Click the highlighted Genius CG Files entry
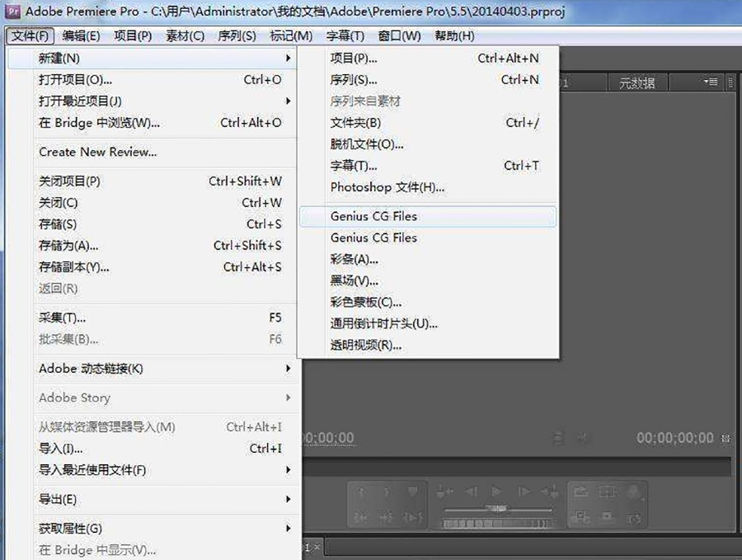Viewport: 742px width, 560px height. click(428, 216)
